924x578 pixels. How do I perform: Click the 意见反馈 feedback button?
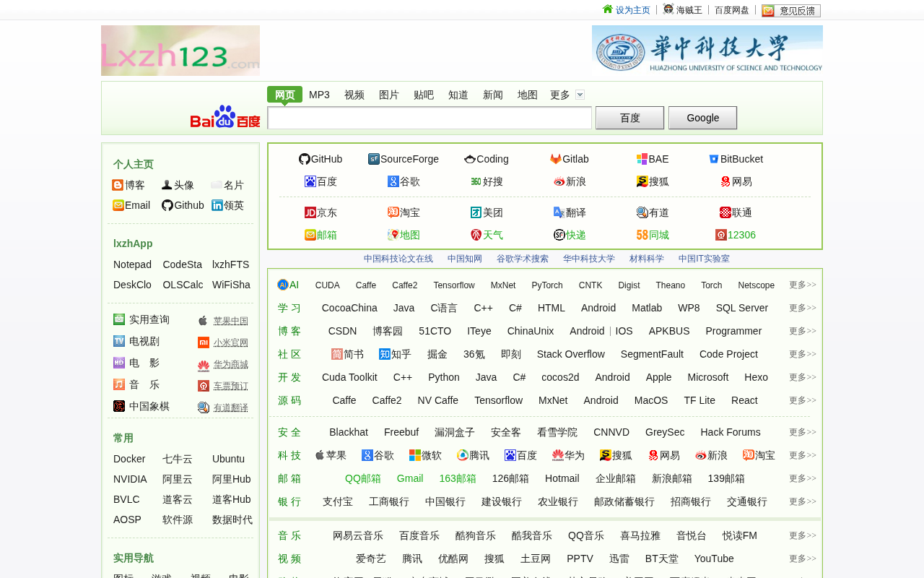click(x=791, y=11)
